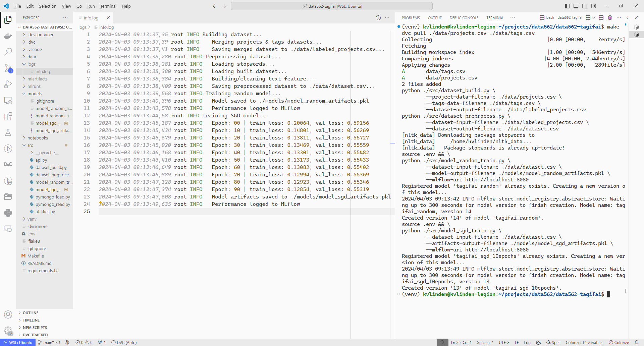Open the Search view in activity bar
The height and width of the screenshot is (346, 644).
coord(8,52)
